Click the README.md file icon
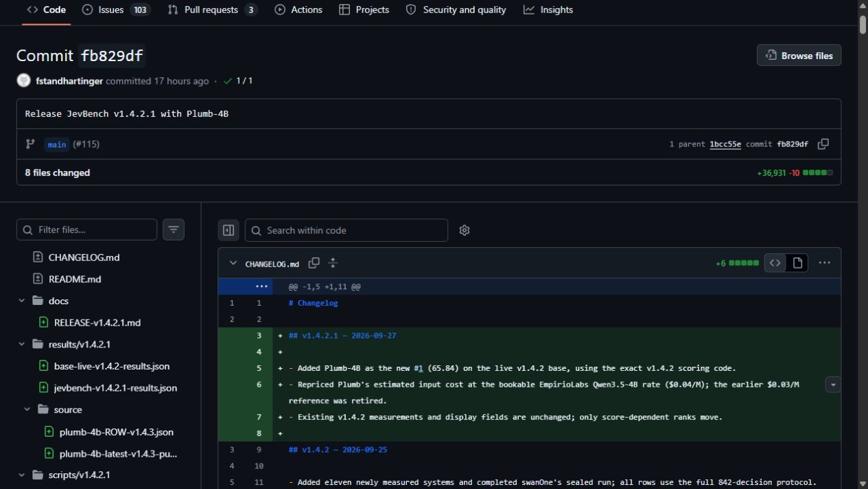 point(38,279)
